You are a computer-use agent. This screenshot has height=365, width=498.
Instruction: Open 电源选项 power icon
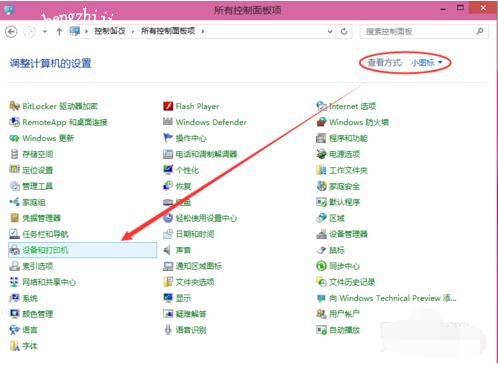click(321, 154)
